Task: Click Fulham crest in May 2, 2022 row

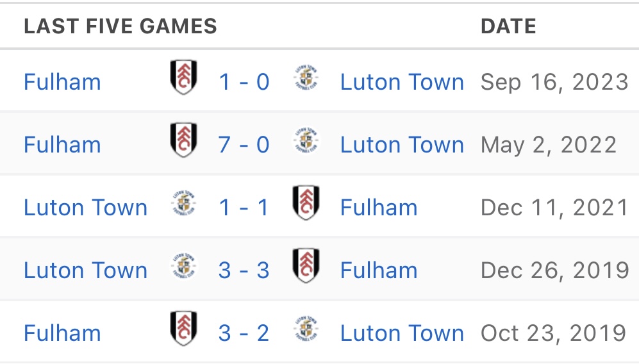Action: [x=183, y=141]
